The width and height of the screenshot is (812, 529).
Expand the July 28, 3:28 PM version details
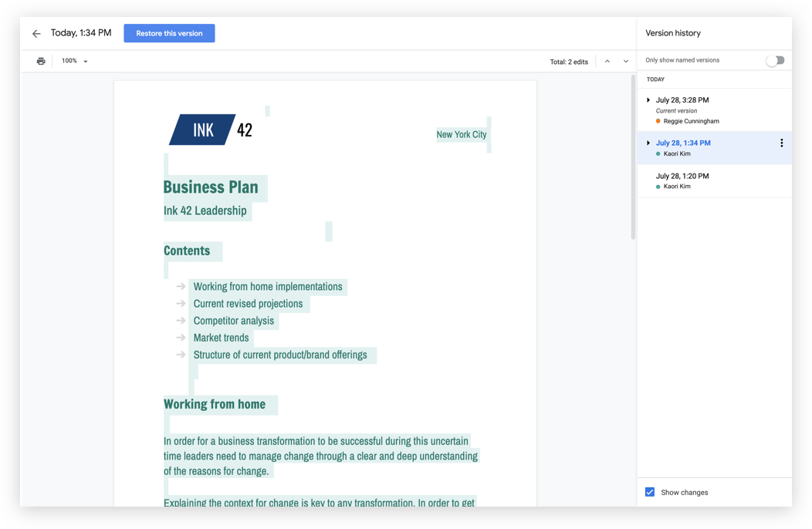click(647, 99)
